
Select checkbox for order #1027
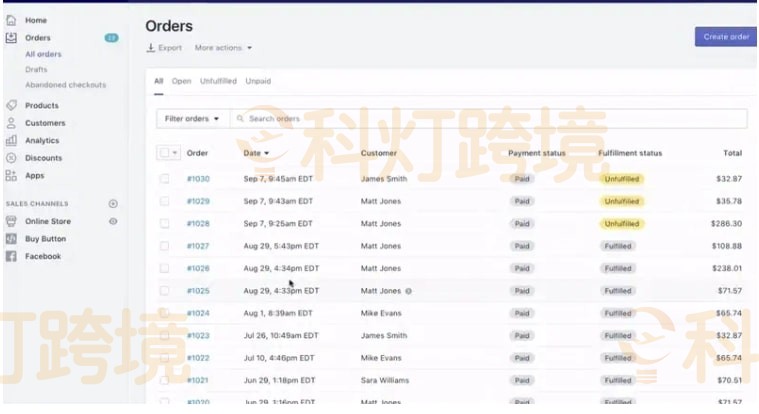point(164,246)
